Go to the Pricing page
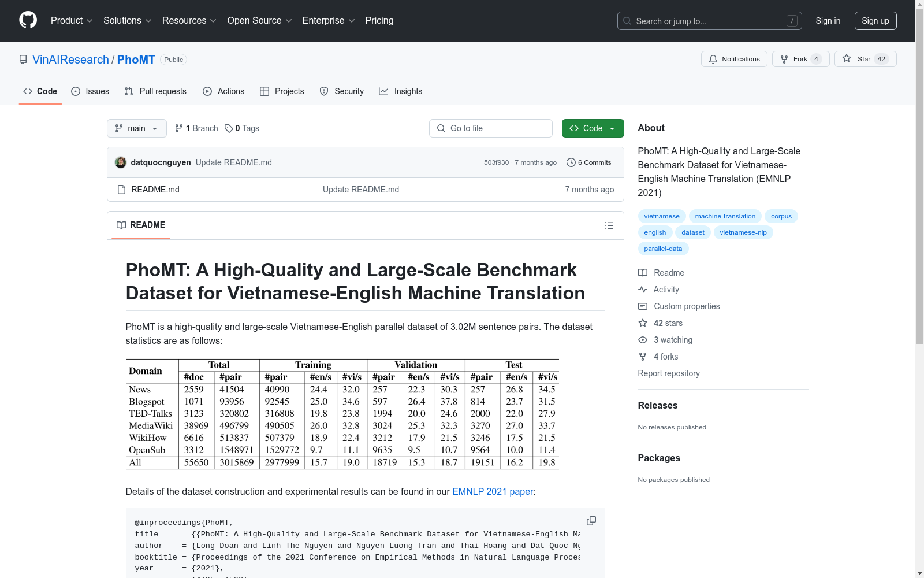 click(379, 20)
